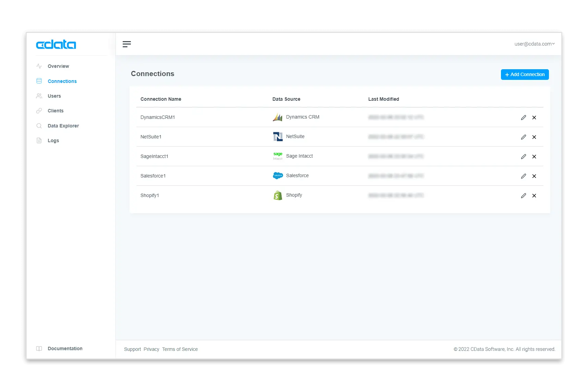588x392 pixels.
Task: Click the Salesforce1 connection name
Action: click(153, 176)
